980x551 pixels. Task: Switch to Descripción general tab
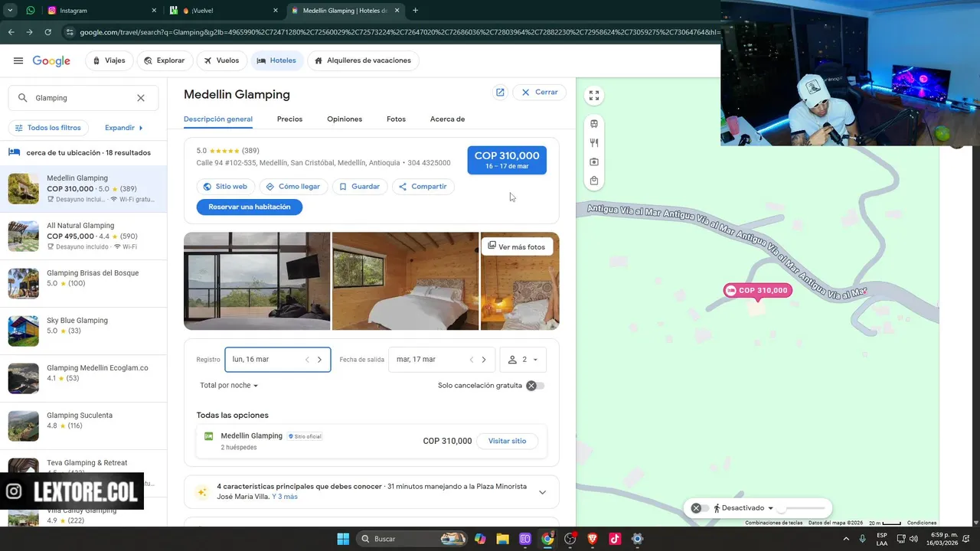click(218, 119)
